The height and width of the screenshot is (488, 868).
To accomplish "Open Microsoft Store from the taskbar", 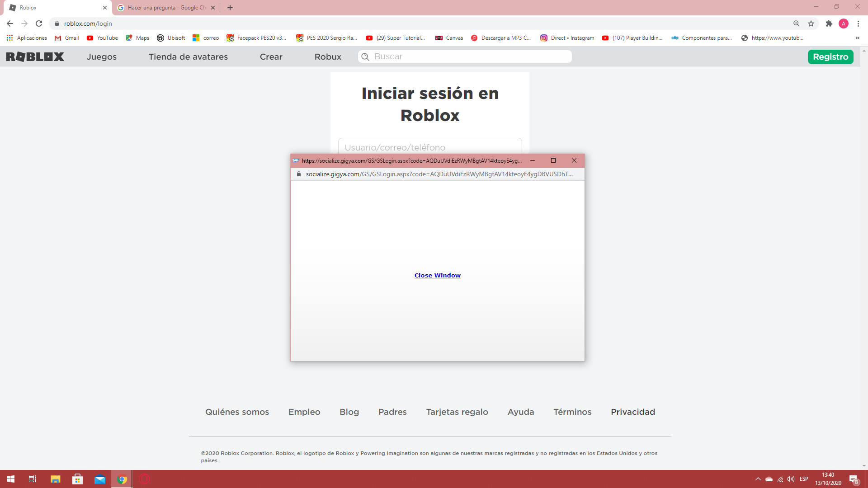I will tap(77, 479).
